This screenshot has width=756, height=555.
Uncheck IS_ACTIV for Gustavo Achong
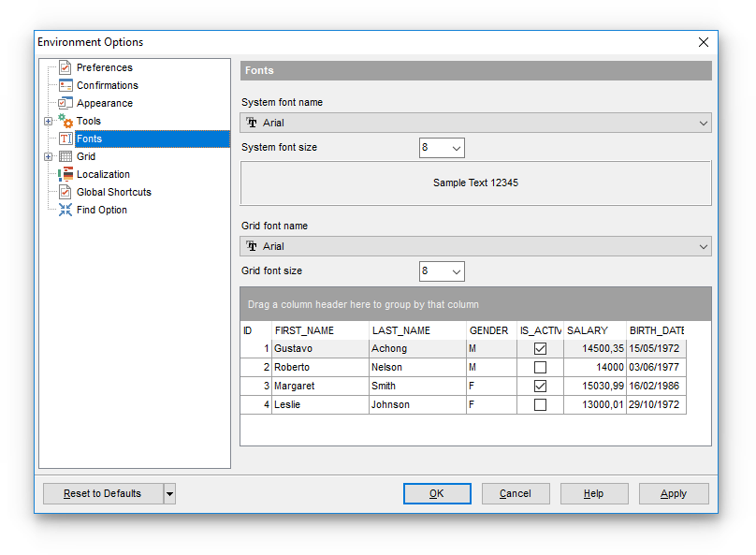pos(540,348)
